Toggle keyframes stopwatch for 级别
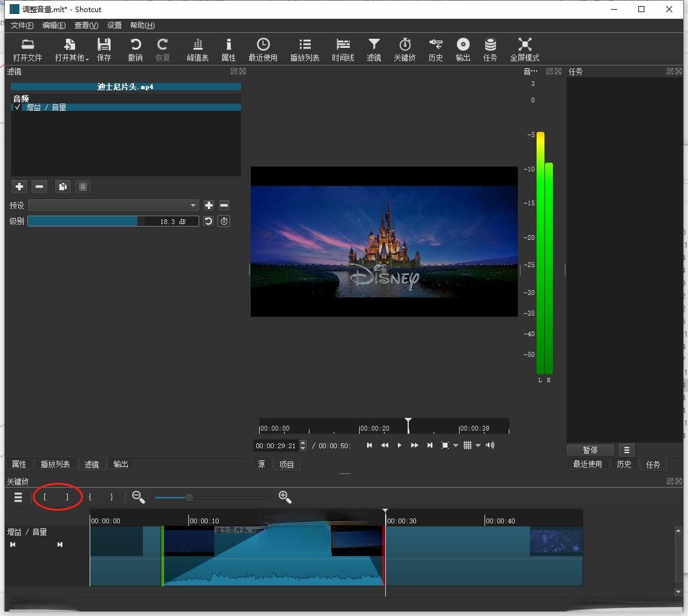This screenshot has height=616, width=688. click(x=223, y=221)
